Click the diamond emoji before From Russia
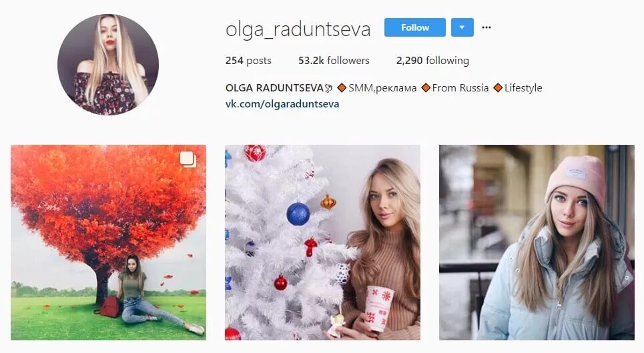 tap(426, 88)
